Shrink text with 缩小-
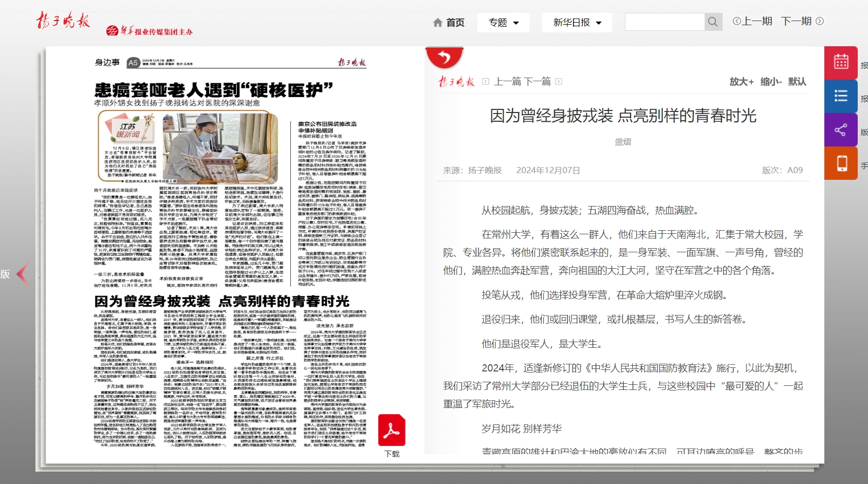 (x=771, y=82)
